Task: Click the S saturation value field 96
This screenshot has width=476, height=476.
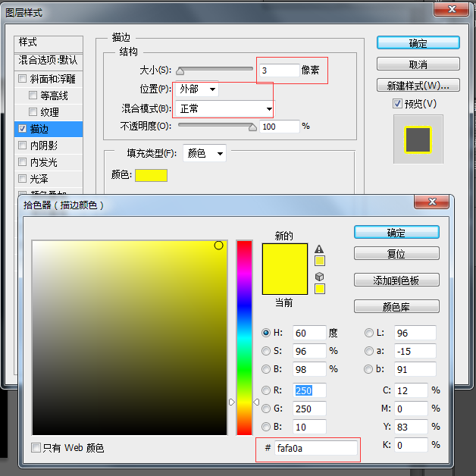Action: coord(309,351)
